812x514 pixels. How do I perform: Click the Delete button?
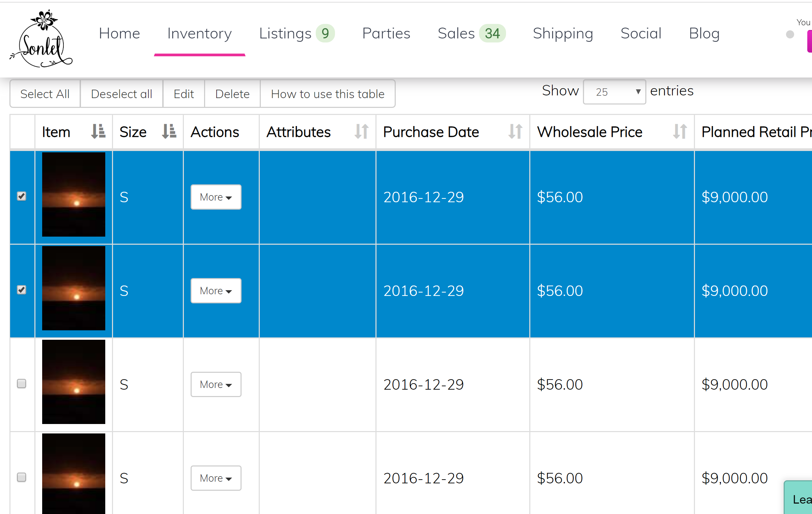point(232,94)
